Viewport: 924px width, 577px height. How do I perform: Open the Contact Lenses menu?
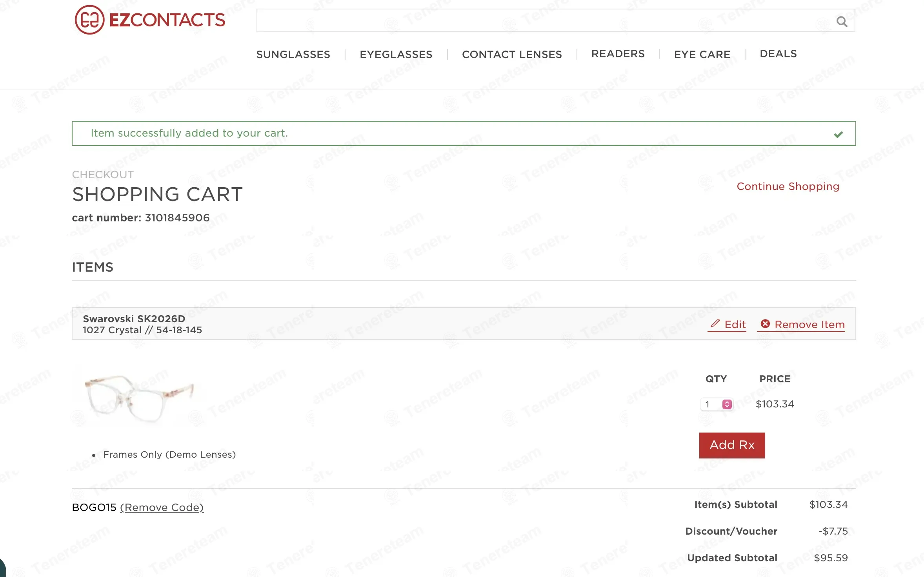click(x=511, y=54)
